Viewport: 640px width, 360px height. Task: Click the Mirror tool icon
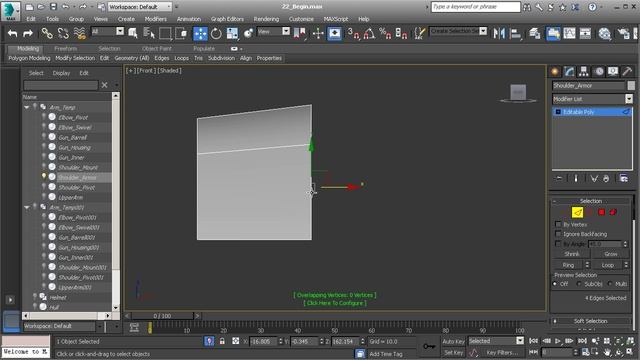pyautogui.click(x=499, y=33)
